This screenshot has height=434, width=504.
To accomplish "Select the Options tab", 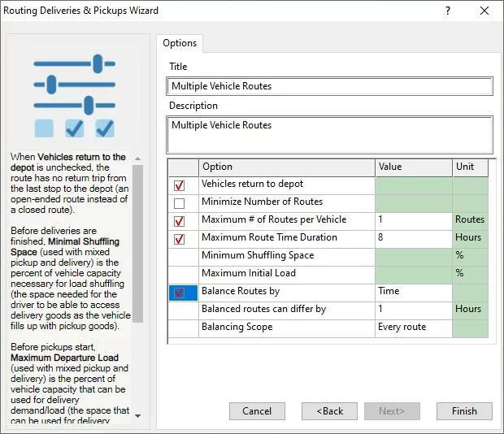I will pyautogui.click(x=180, y=44).
